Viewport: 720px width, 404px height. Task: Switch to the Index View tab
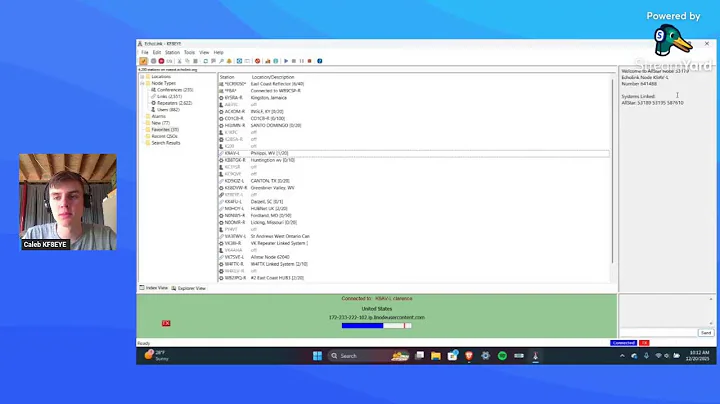pos(154,288)
